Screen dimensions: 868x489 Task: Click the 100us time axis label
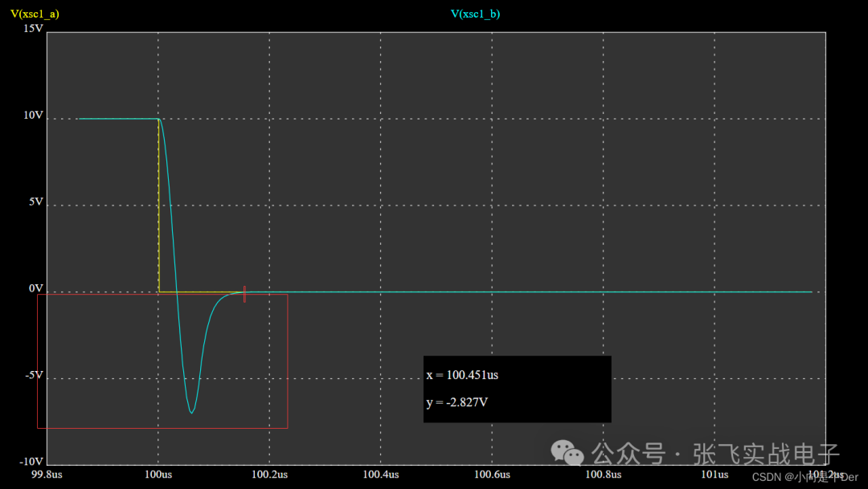(158, 475)
